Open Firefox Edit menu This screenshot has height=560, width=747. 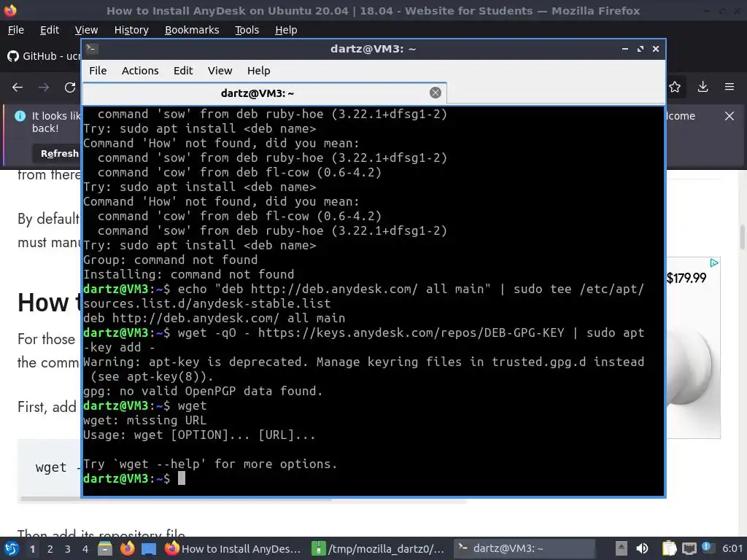(50, 30)
